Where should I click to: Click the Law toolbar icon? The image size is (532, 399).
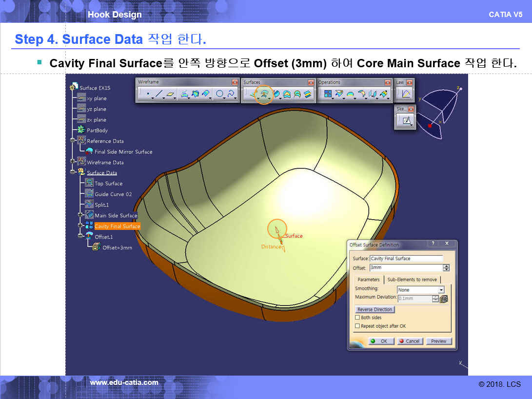coord(405,94)
